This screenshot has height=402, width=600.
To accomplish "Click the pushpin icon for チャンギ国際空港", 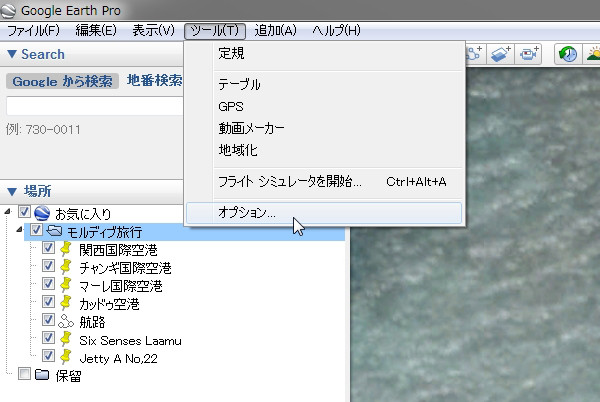I will tap(66, 267).
